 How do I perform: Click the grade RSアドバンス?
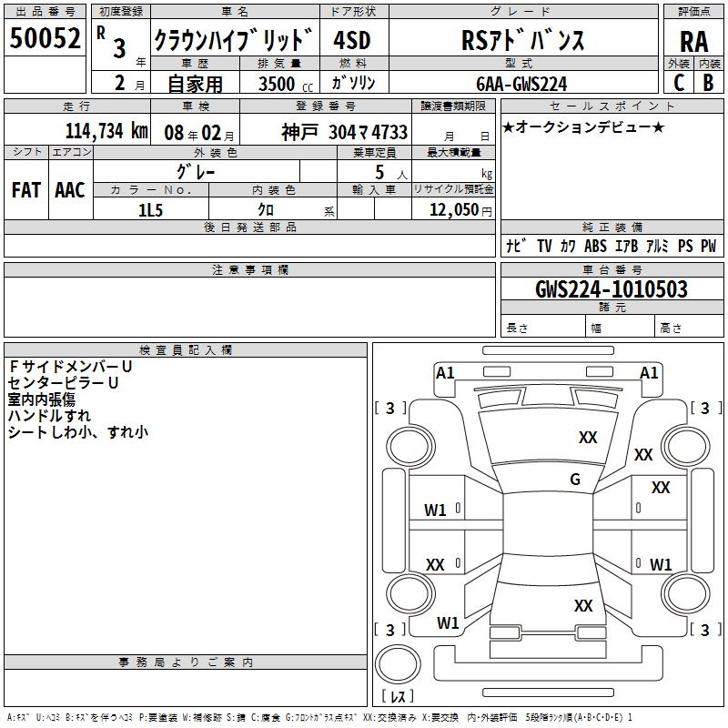point(523,40)
